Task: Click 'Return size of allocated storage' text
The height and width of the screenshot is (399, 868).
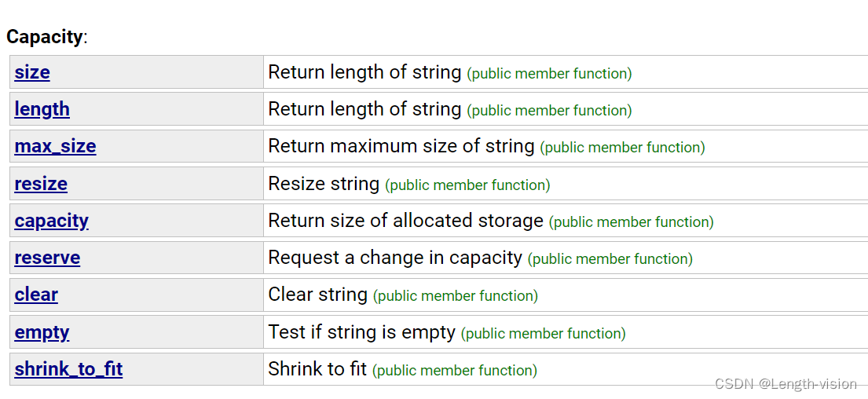Action: [406, 220]
